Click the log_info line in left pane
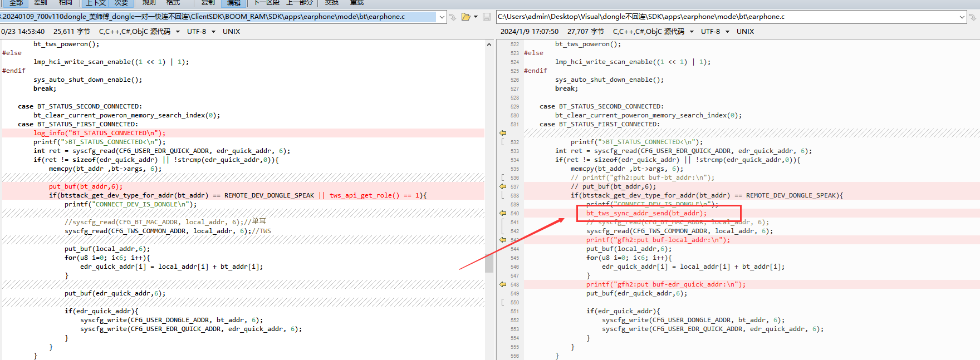The image size is (980, 360). point(99,133)
